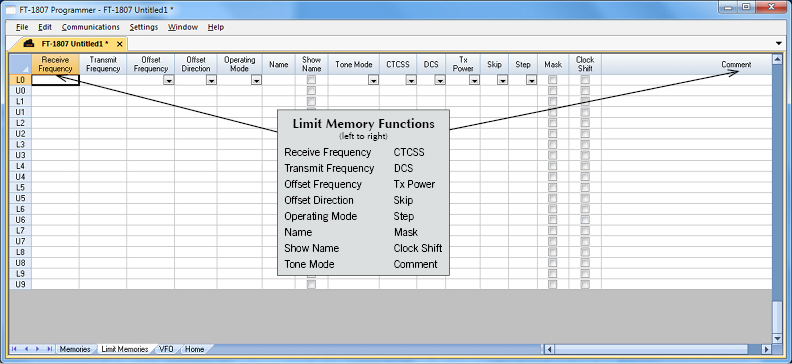
Task: Enable the Mask checkbox for row L0
Action: pos(553,80)
